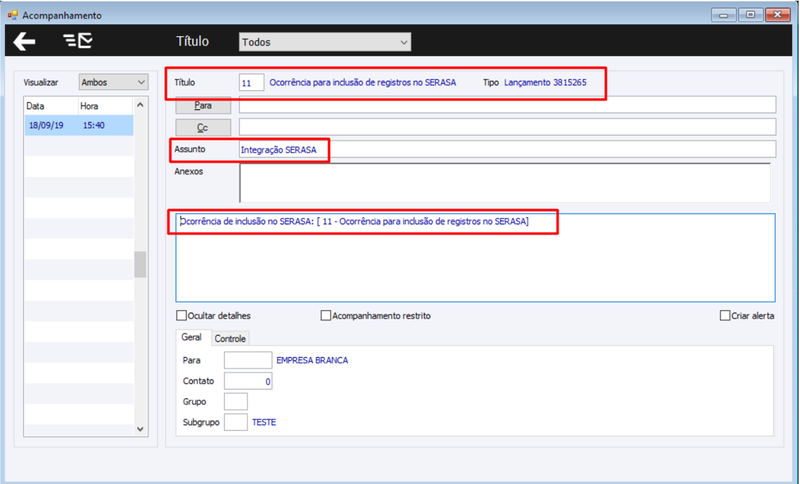
Task: Enable Acompanhamento restrito checkbox
Action: 326,316
